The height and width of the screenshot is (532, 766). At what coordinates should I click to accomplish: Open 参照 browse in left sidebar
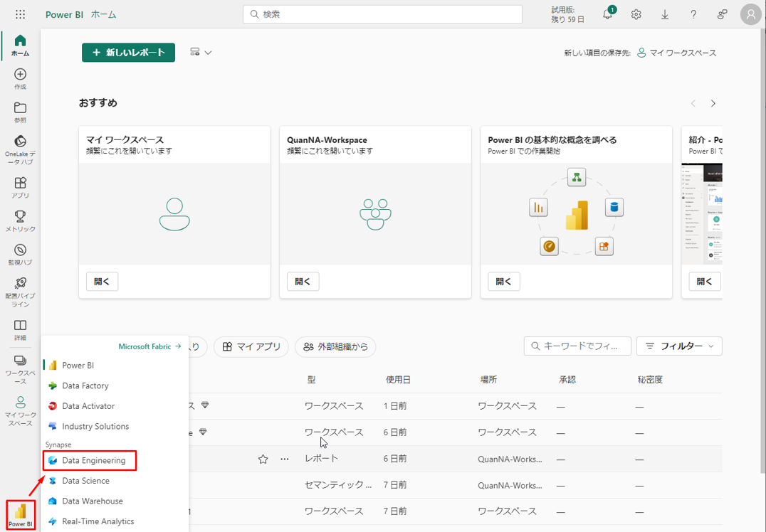coord(20,112)
